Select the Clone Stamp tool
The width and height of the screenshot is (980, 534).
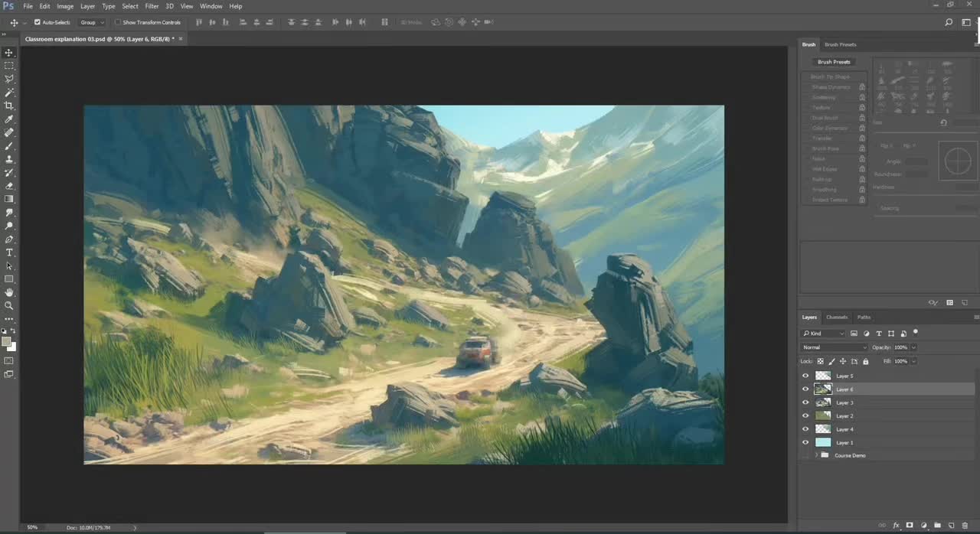point(9,159)
